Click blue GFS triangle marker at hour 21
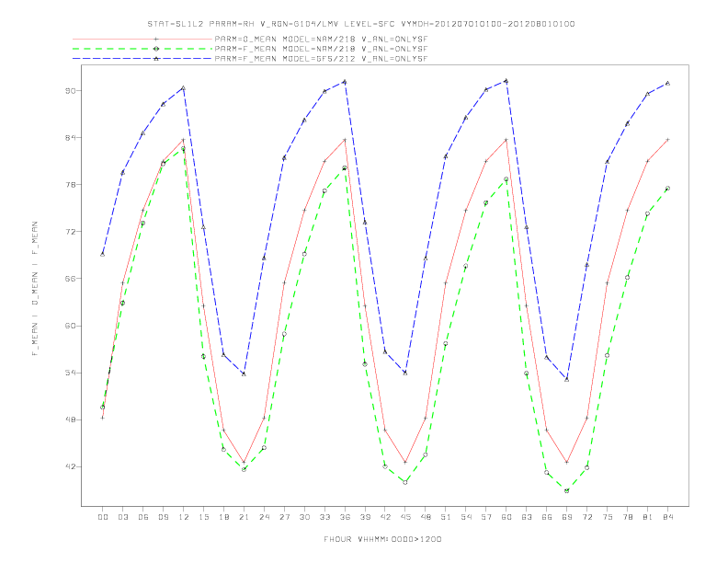Image resolution: width=728 pixels, height=563 pixels. pyautogui.click(x=244, y=373)
